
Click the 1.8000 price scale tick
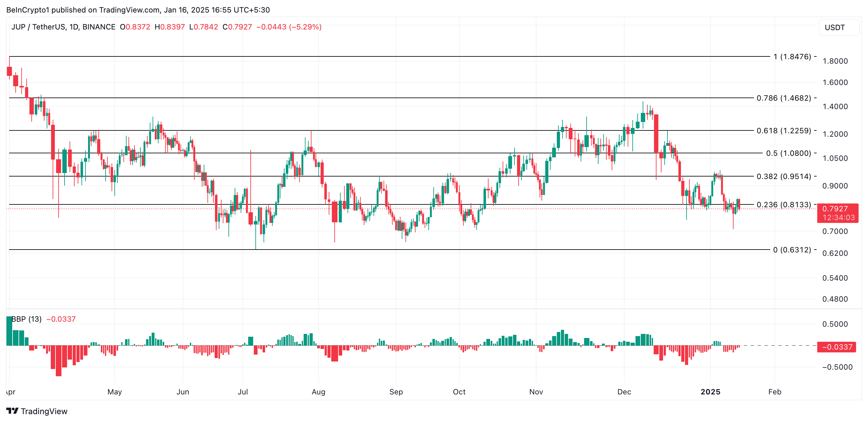[x=835, y=61]
